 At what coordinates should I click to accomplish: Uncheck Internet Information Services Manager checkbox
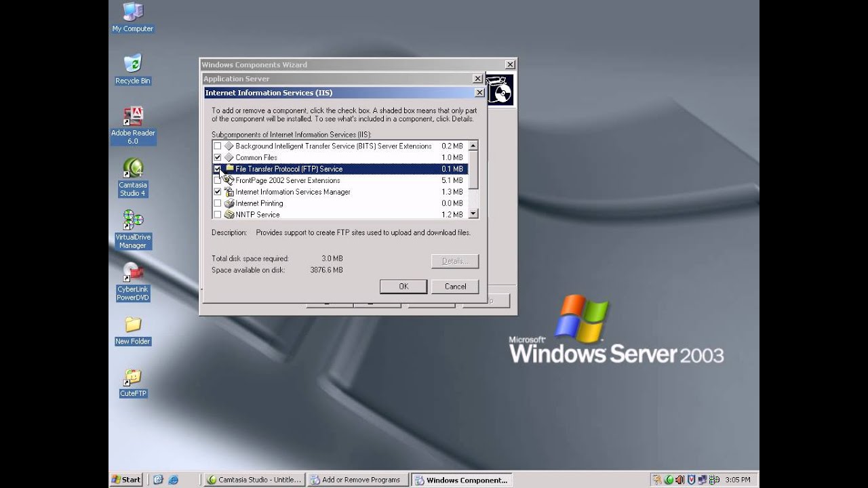click(x=218, y=192)
